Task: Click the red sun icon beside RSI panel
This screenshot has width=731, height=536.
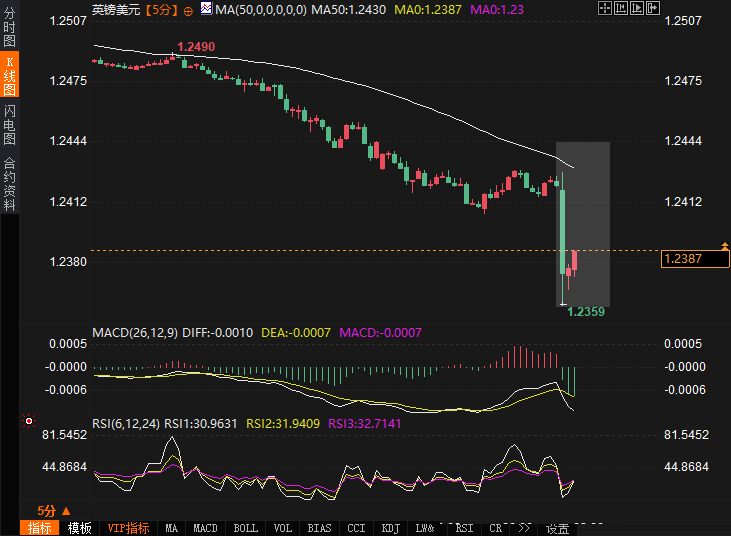Action: pyautogui.click(x=29, y=421)
